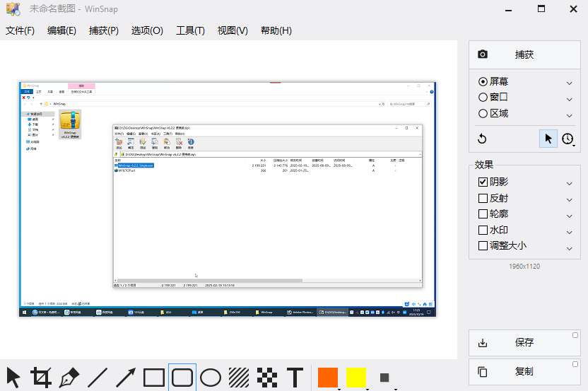Open the 文件(F) menu
The image size is (588, 391).
(x=20, y=31)
